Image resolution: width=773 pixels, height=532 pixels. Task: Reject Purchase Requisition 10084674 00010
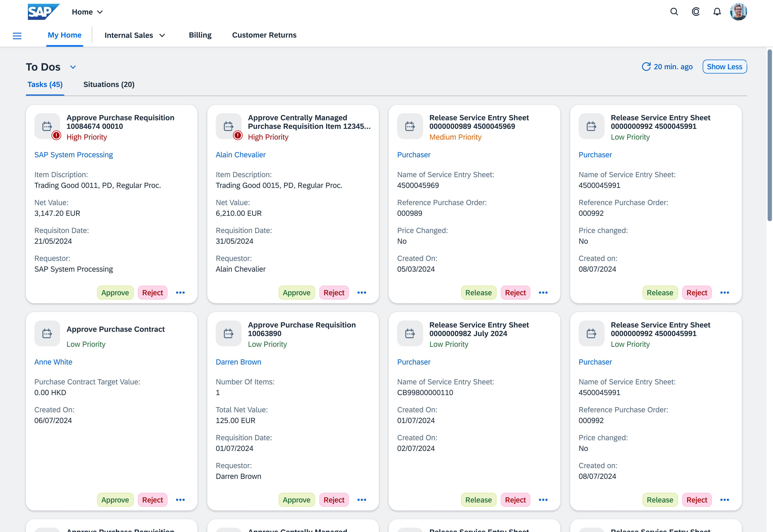[152, 293]
